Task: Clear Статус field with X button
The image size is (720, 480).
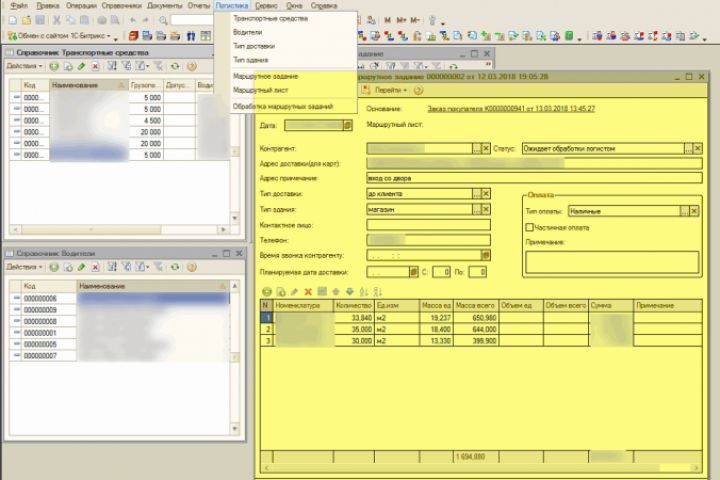Action: pos(698,148)
